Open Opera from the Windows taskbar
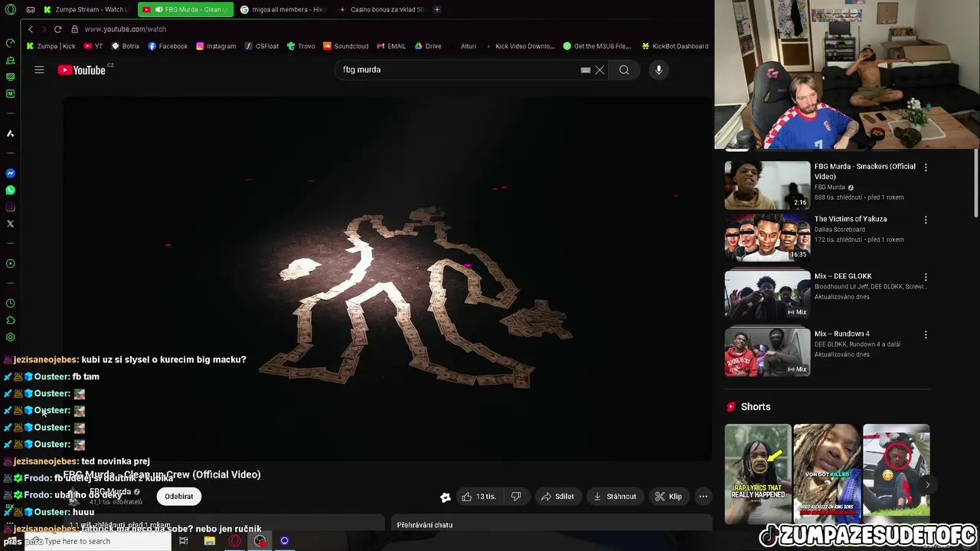980x551 pixels. [x=234, y=541]
